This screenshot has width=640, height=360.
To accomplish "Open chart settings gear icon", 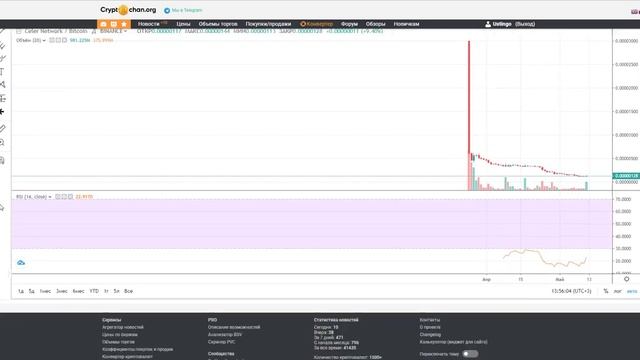I will pyautogui.click(x=627, y=279).
